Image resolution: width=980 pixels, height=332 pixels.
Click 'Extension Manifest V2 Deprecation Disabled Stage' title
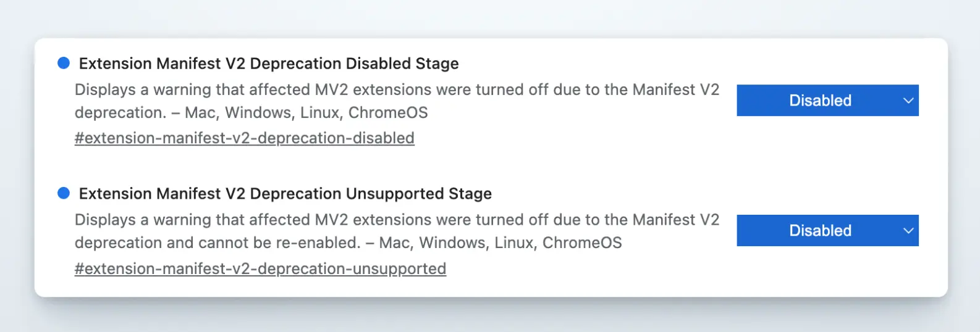point(269,64)
